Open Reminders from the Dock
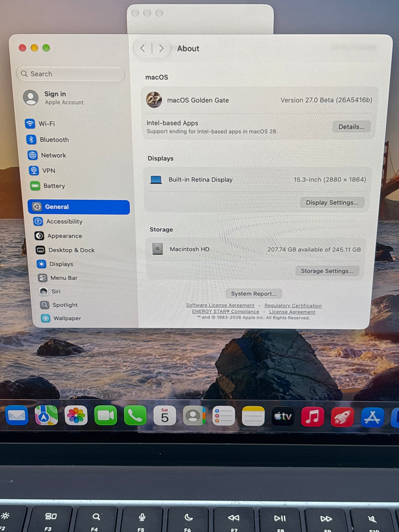This screenshot has width=399, height=532. pos(223,416)
